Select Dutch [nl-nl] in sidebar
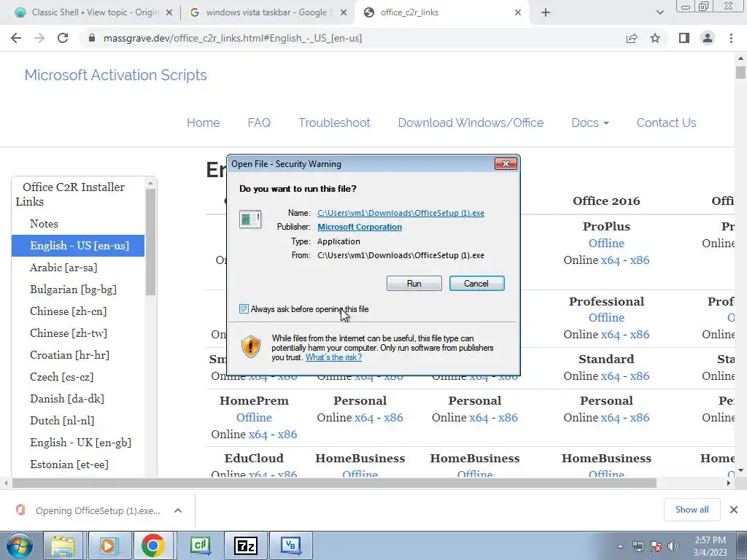This screenshot has height=560, width=747. pyautogui.click(x=62, y=421)
